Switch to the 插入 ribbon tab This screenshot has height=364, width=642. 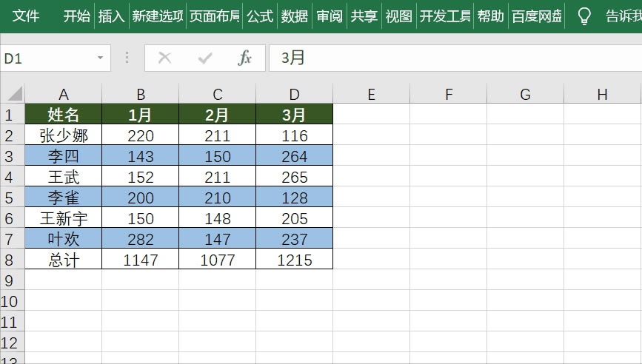click(111, 16)
